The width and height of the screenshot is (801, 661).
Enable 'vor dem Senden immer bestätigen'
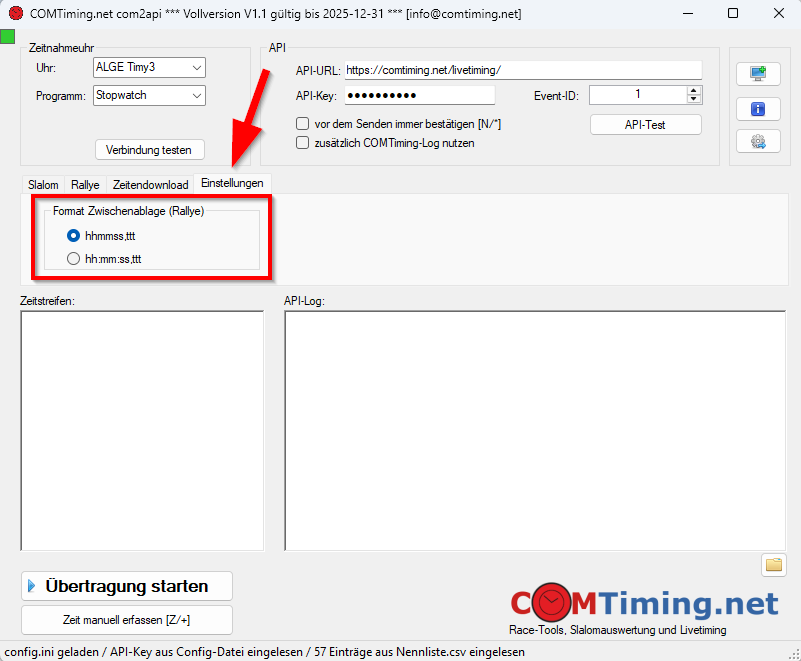[303, 124]
